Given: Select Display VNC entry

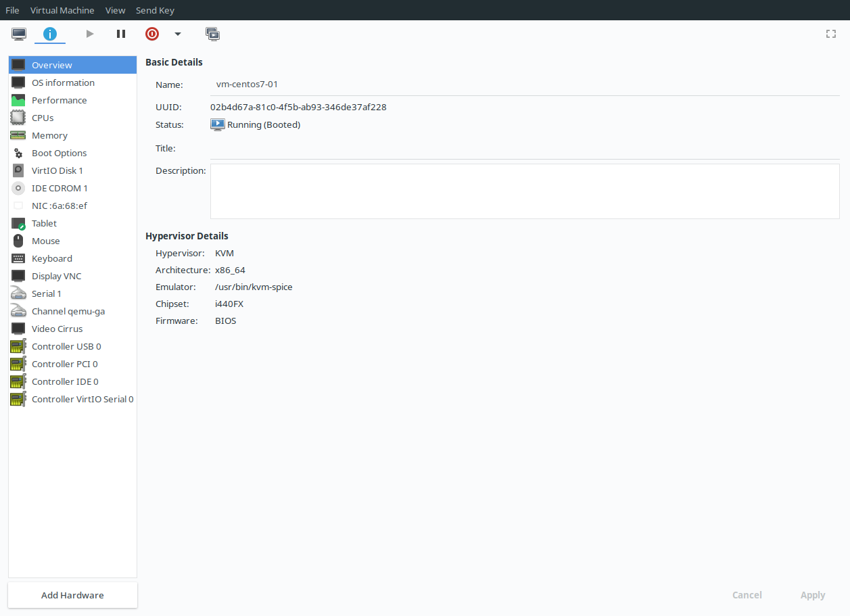Looking at the screenshot, I should (56, 276).
